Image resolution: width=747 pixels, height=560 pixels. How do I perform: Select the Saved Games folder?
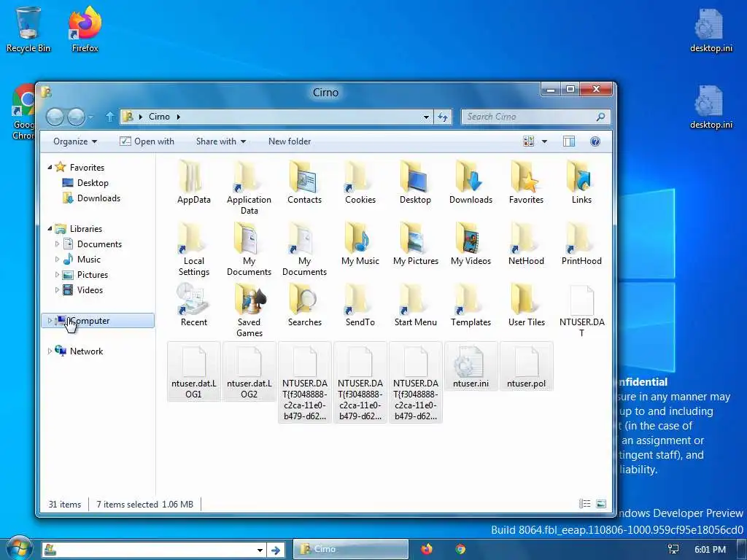click(x=249, y=310)
